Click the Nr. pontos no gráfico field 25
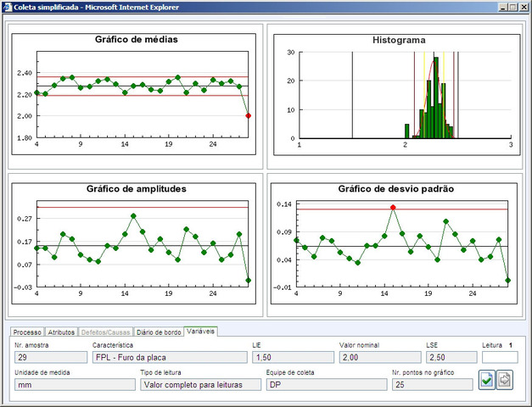This screenshot has height=407, width=532. tap(432, 385)
